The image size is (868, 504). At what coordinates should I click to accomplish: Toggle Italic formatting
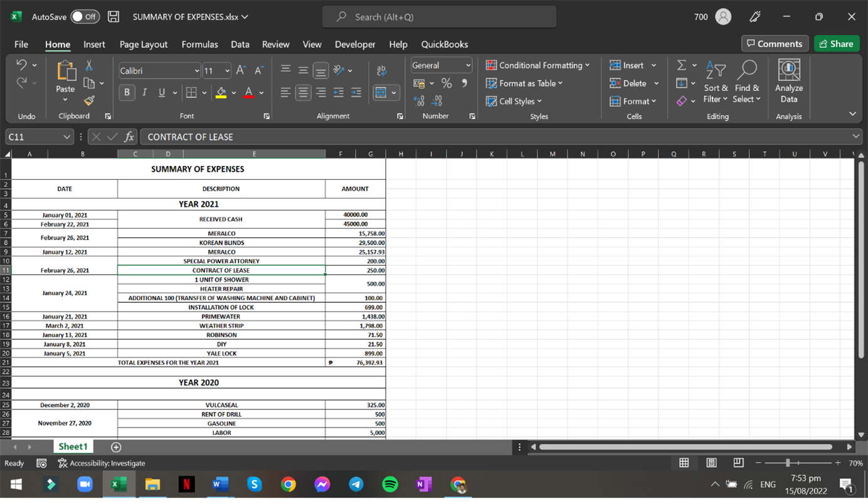144,93
